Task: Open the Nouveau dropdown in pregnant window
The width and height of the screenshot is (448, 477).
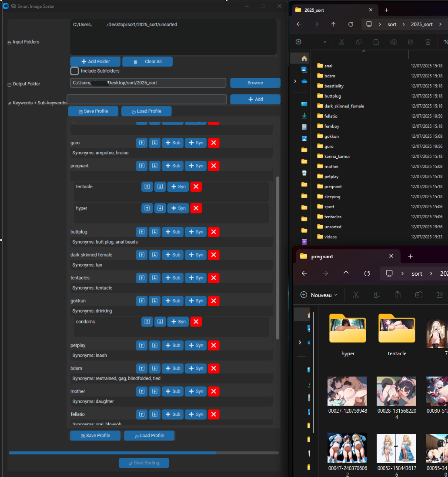Action: pos(319,295)
